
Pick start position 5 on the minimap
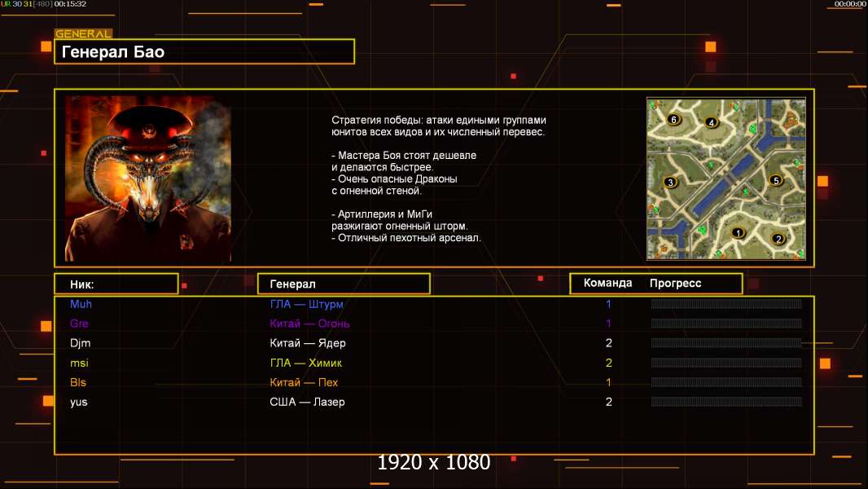click(775, 180)
